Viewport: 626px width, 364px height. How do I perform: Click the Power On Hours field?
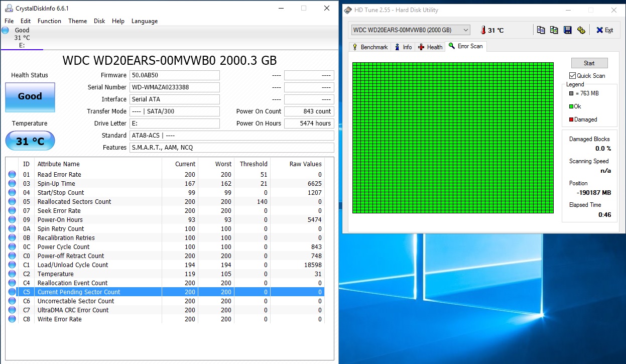pyautogui.click(x=309, y=124)
